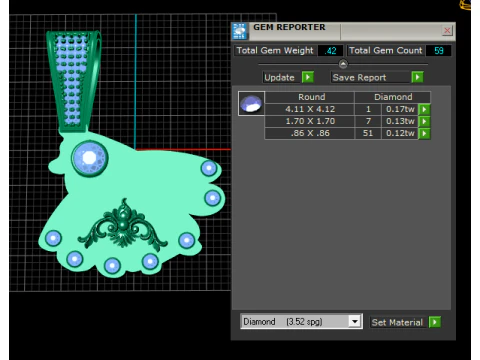Collapse panel using the round up-arrow handle
Screen dimensions: 480x360
coord(343,64)
